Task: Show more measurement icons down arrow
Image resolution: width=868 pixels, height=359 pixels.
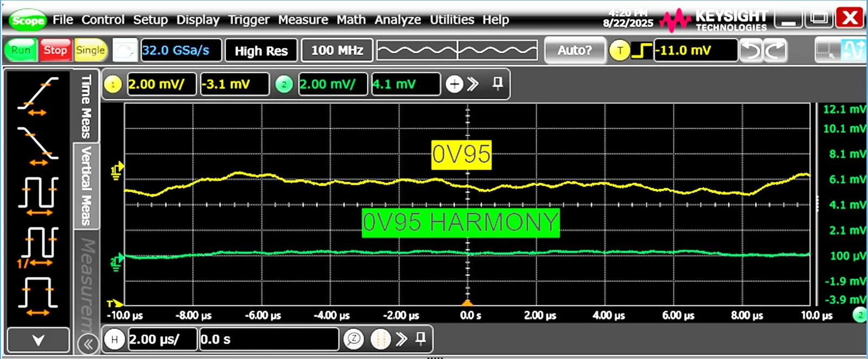Action: 38,341
